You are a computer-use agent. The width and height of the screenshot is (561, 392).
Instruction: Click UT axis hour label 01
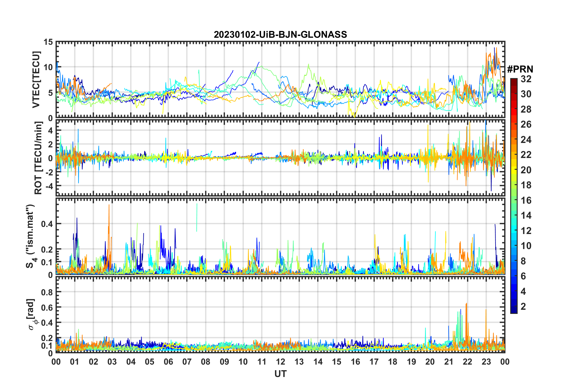(x=75, y=362)
